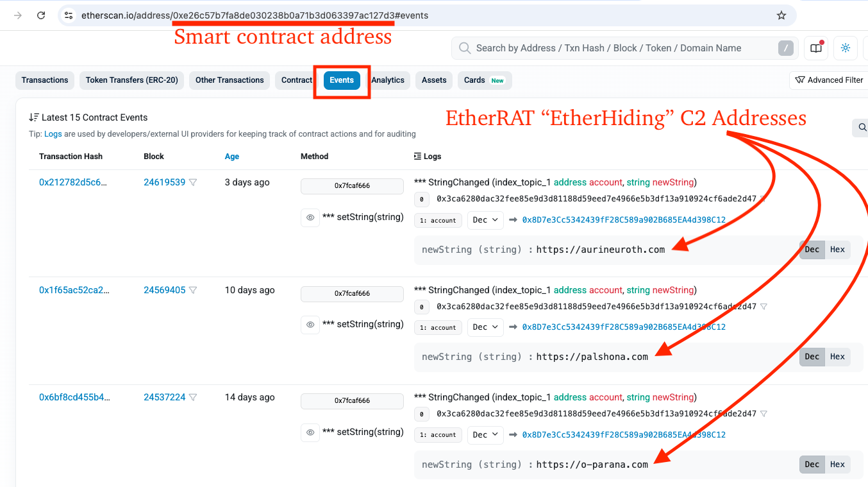
Task: Click the filter funnel beside block 24619539
Action: [x=194, y=182]
